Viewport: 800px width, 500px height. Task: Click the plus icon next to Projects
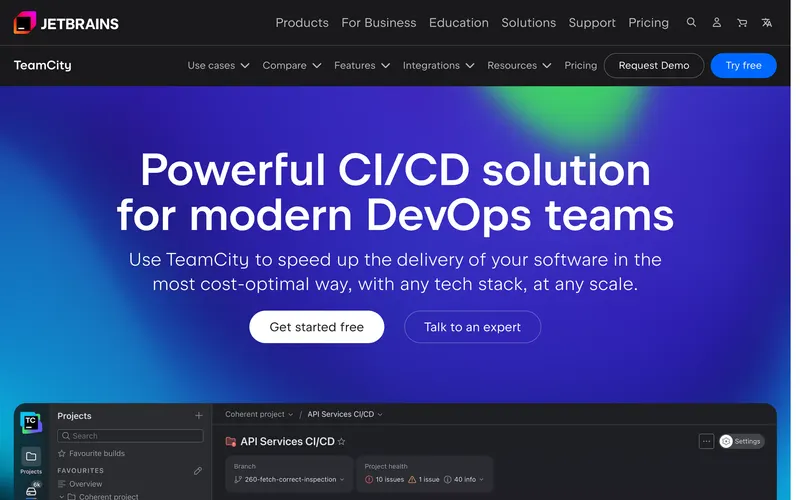198,416
